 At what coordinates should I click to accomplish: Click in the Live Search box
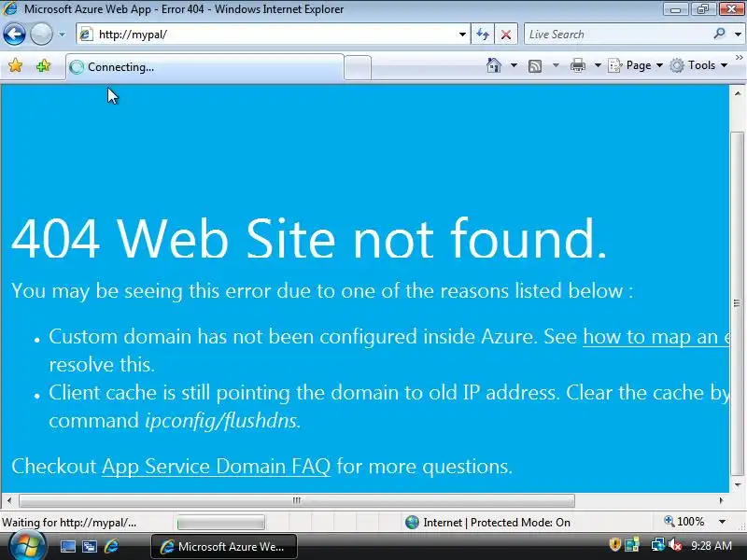pyautogui.click(x=618, y=35)
